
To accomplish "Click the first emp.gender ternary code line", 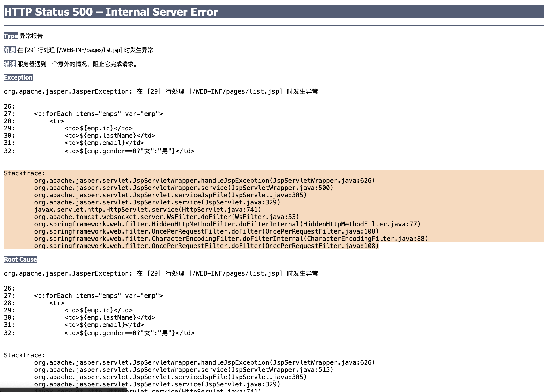I will coord(129,151).
